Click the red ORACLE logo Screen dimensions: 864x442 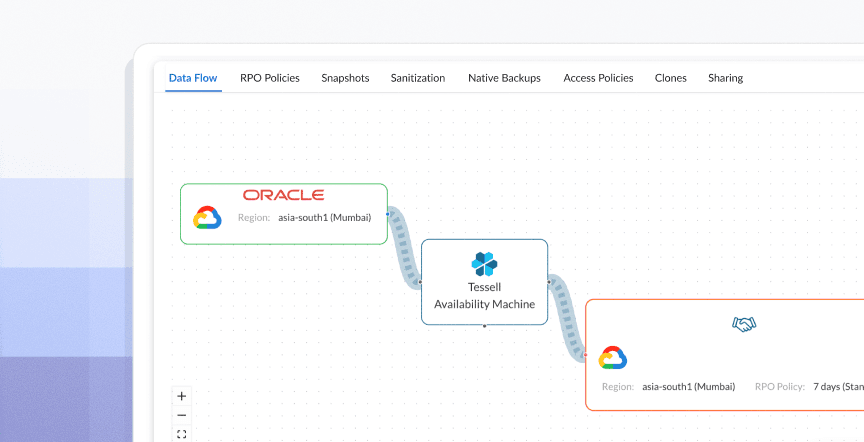tap(284, 195)
